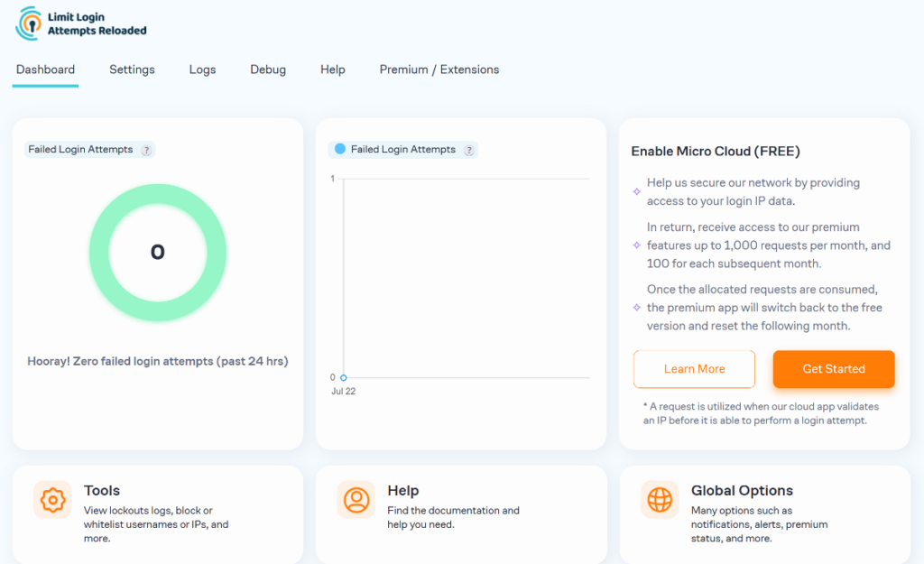Click the orange Get Started button
Image resolution: width=924 pixels, height=564 pixels.
[833, 369]
